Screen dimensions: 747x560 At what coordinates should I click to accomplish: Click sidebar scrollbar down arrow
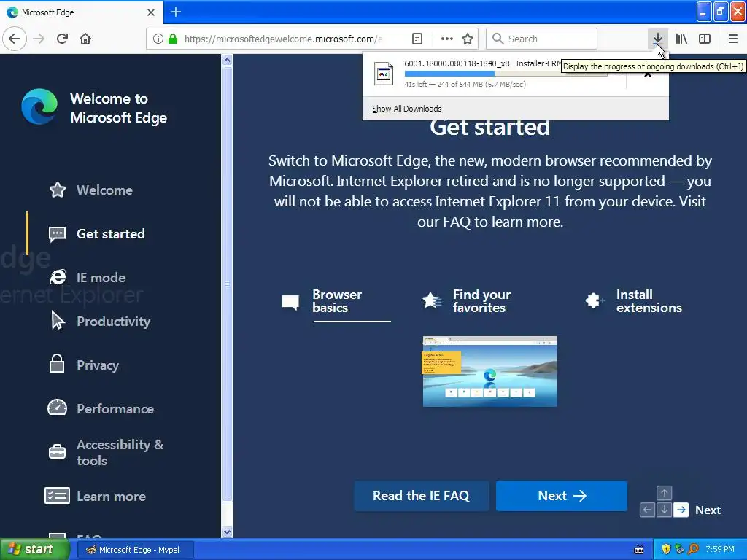(x=228, y=532)
